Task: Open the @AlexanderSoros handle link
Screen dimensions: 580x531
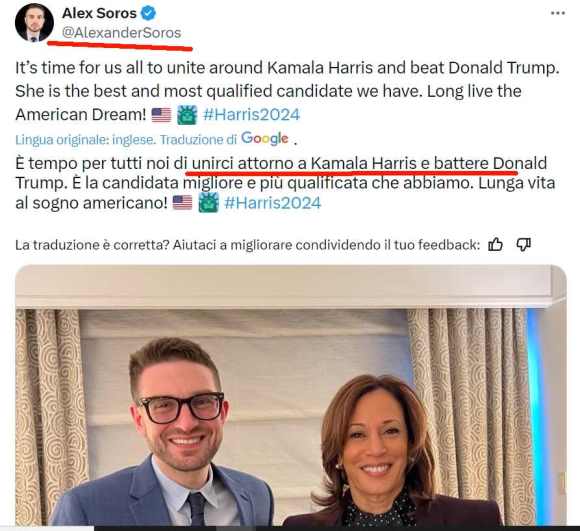Action: (x=122, y=33)
